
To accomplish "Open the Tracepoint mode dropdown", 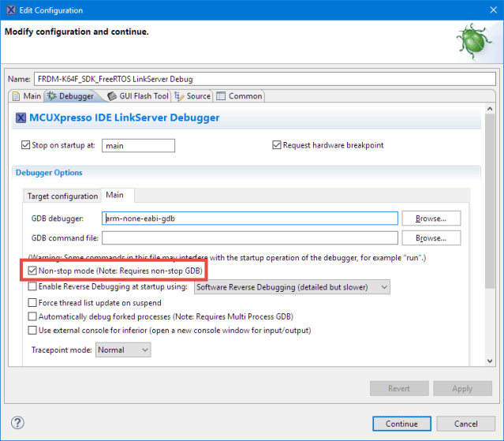I will click(122, 349).
